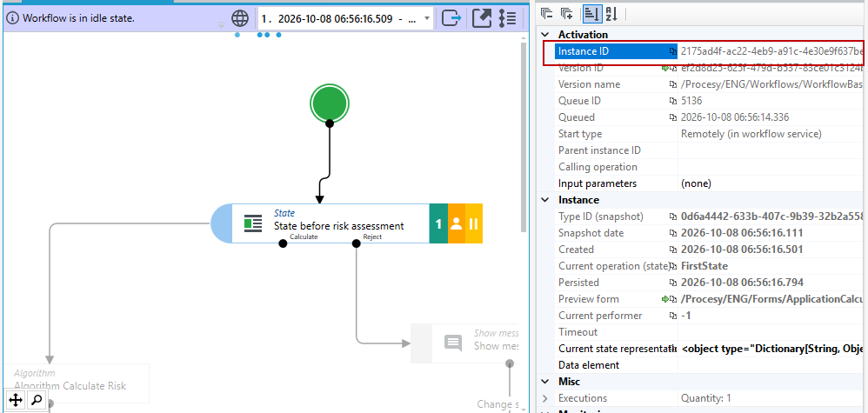Click copy icon on Created row

(673, 250)
